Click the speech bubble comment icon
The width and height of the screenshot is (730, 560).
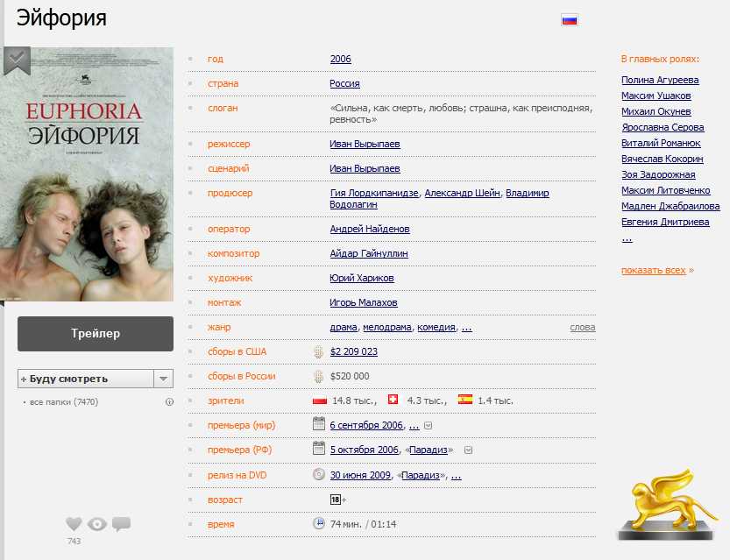click(x=121, y=524)
